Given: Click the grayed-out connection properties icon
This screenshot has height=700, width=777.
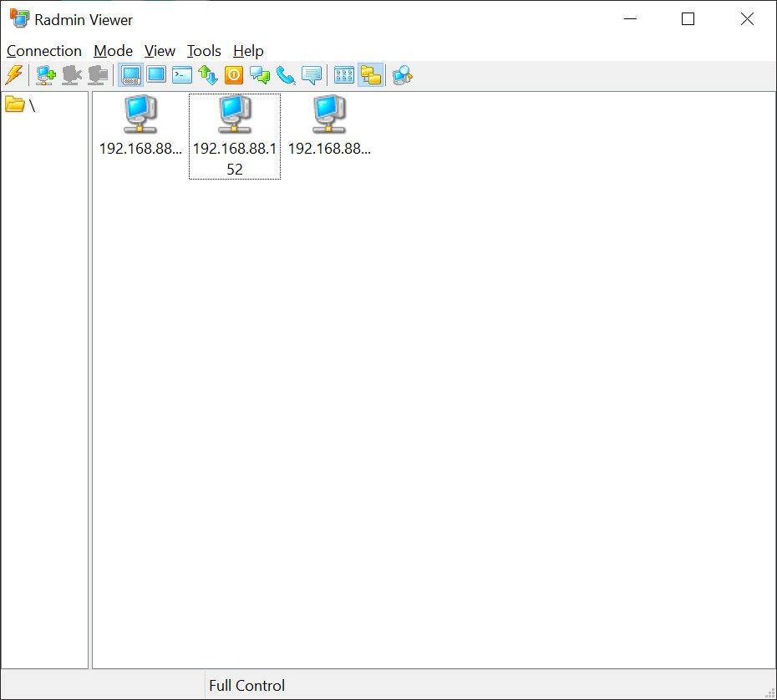Looking at the screenshot, I should (98, 75).
